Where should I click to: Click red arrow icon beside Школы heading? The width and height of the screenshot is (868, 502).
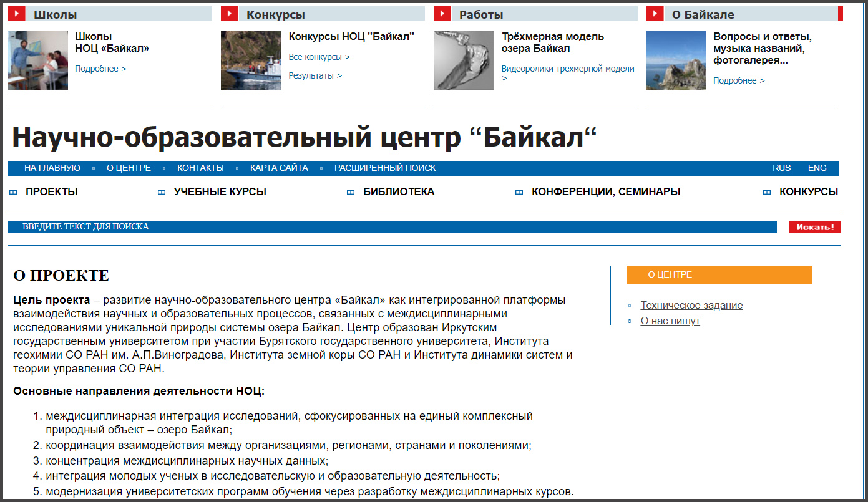coord(17,14)
